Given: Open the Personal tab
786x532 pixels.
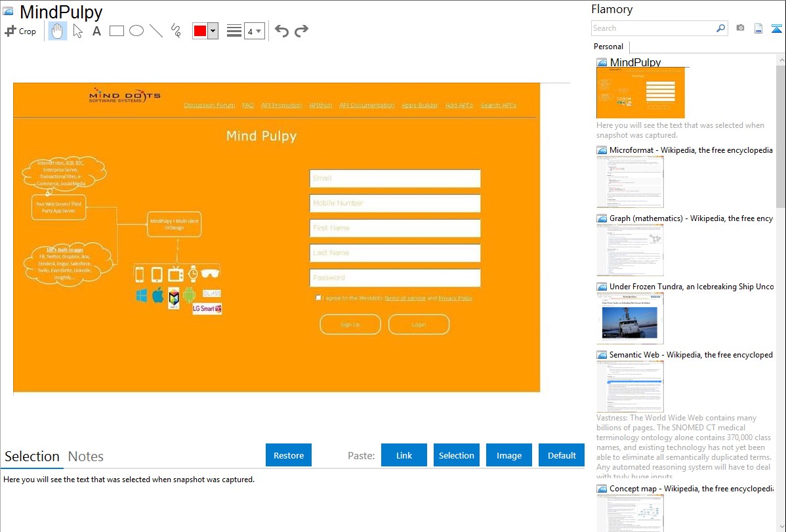Looking at the screenshot, I should click(609, 47).
